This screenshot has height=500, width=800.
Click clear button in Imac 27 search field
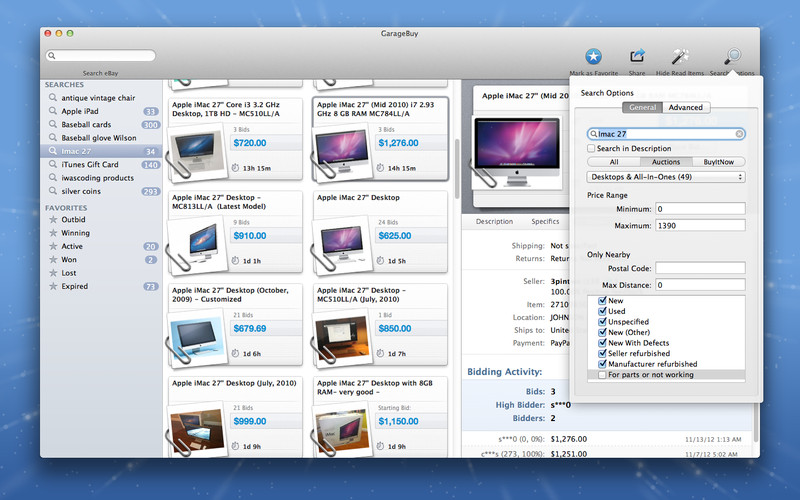coord(739,134)
